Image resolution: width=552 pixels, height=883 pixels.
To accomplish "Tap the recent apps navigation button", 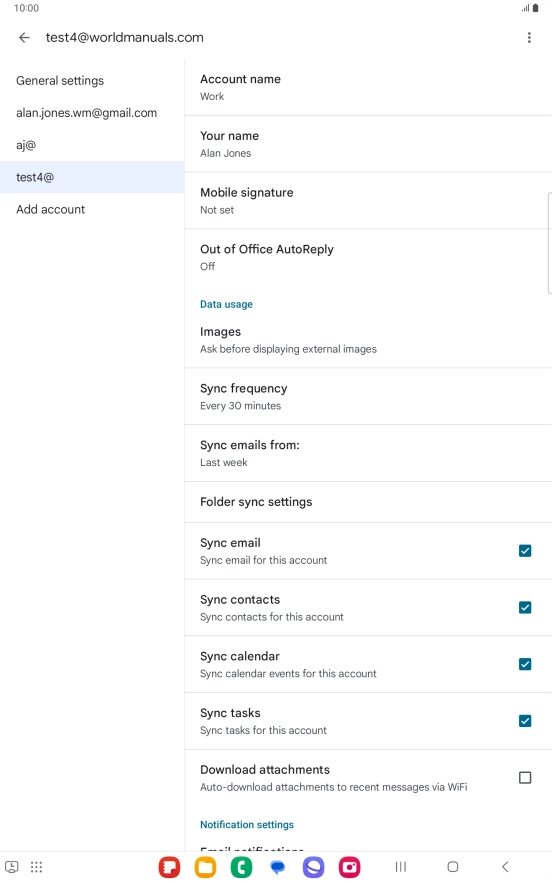I will coord(400,867).
